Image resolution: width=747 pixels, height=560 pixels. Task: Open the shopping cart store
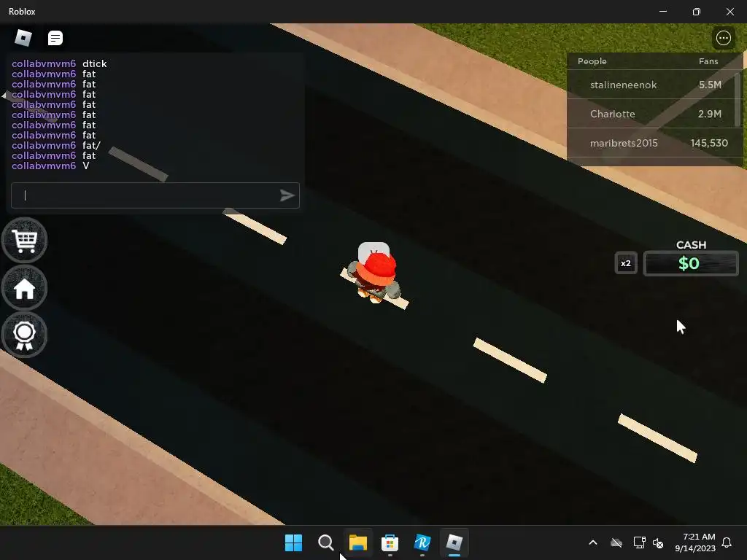point(24,241)
